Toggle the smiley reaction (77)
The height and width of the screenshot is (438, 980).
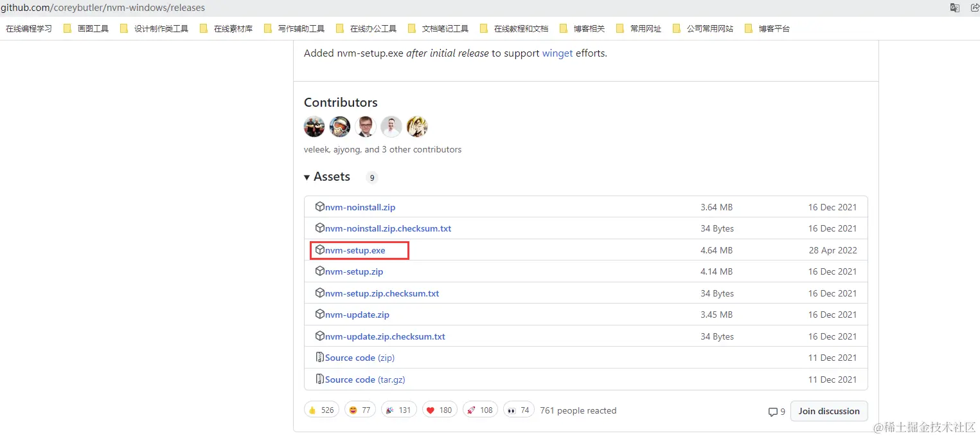click(360, 410)
